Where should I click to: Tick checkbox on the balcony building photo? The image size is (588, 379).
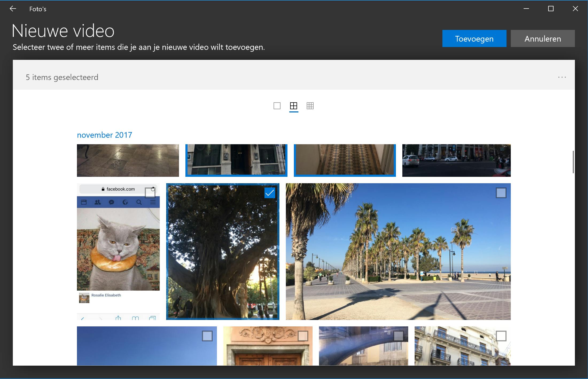tap(501, 336)
